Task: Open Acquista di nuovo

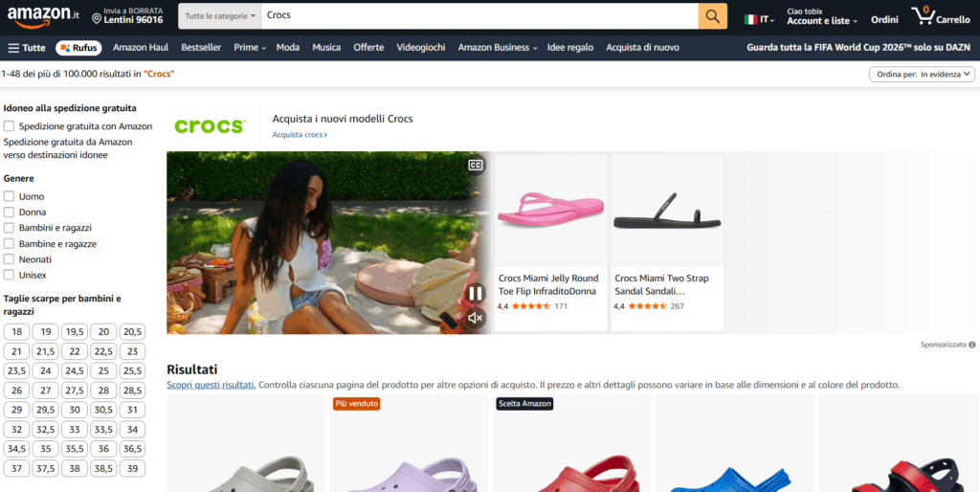Action: (x=642, y=48)
